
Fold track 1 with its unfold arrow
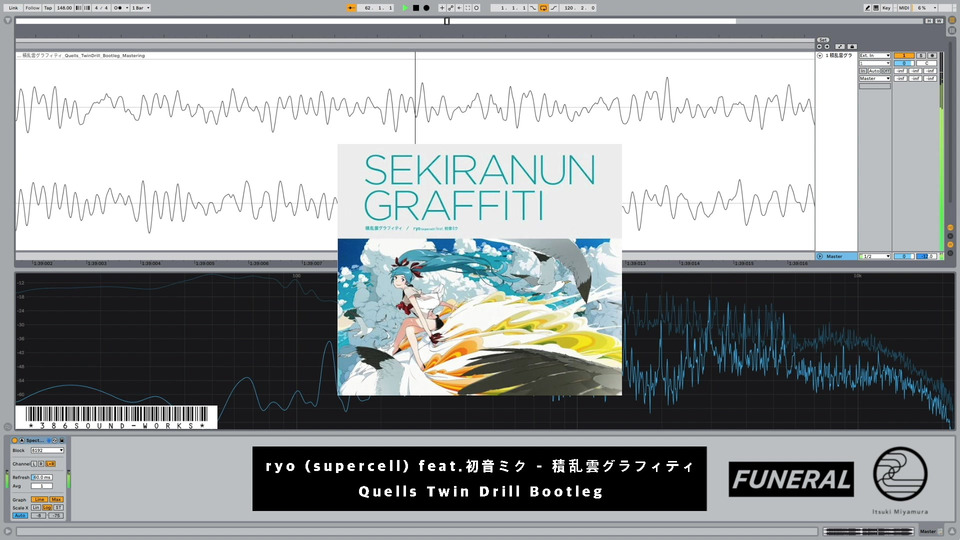(820, 56)
